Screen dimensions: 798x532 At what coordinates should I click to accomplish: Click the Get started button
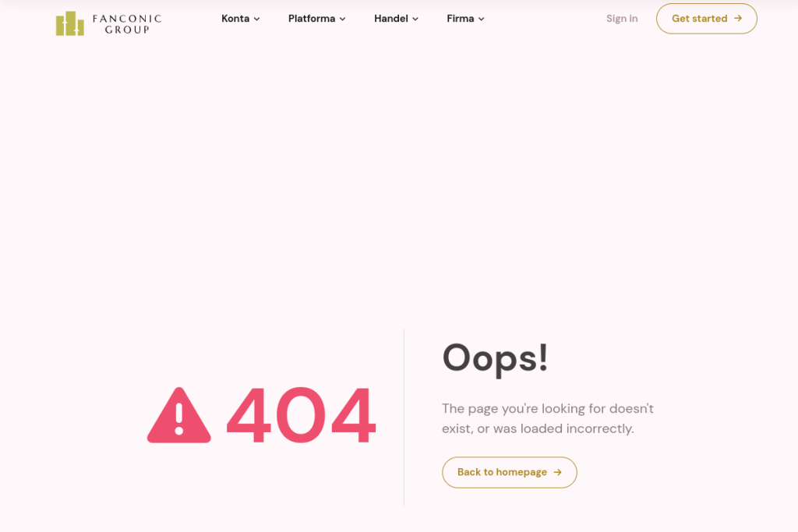(x=706, y=19)
